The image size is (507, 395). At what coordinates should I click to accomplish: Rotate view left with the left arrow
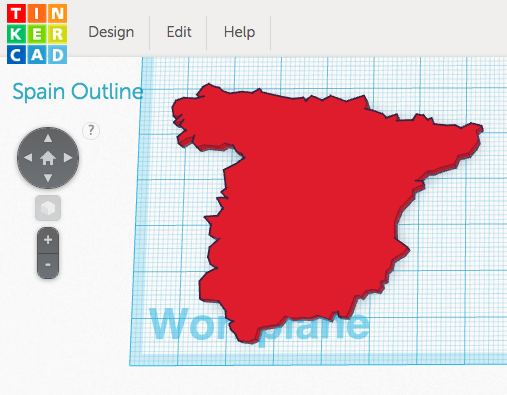pyautogui.click(x=28, y=158)
